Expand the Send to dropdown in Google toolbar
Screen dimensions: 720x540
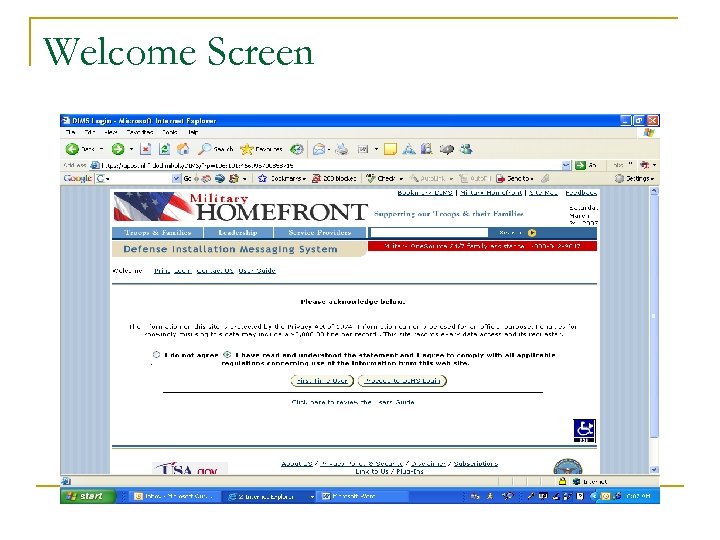pyautogui.click(x=532, y=179)
